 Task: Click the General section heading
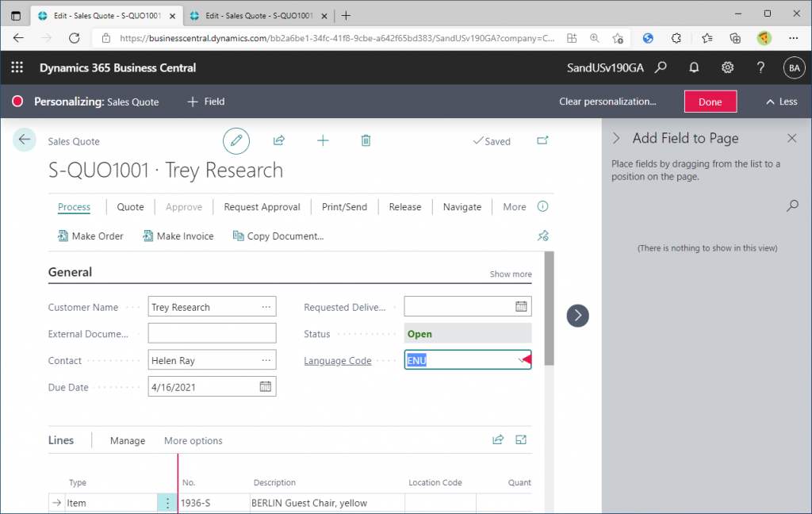70,272
